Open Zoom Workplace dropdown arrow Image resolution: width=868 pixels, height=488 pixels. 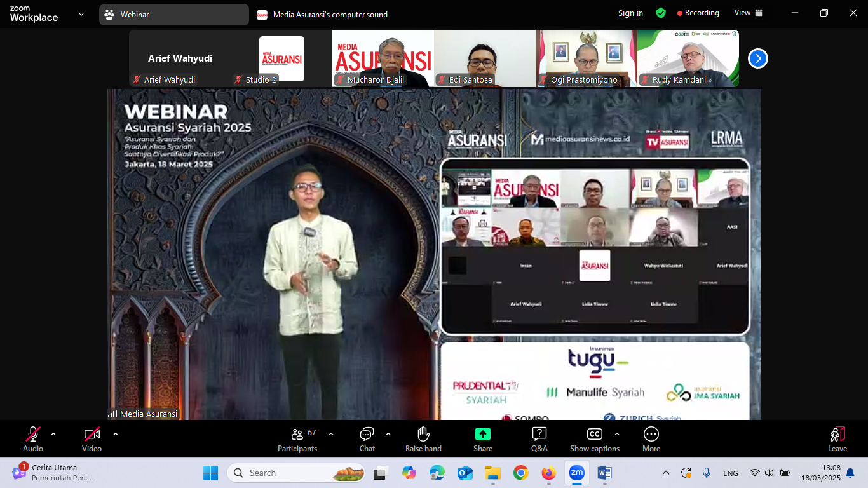coord(81,14)
